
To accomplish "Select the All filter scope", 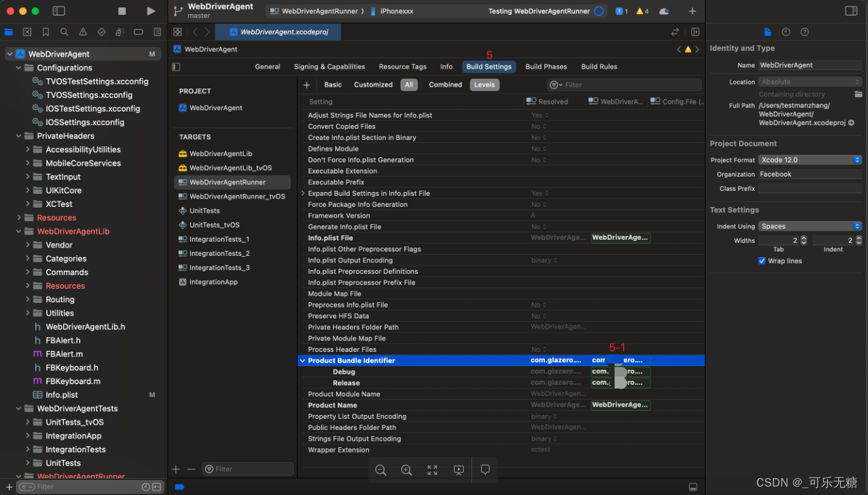I will point(409,84).
